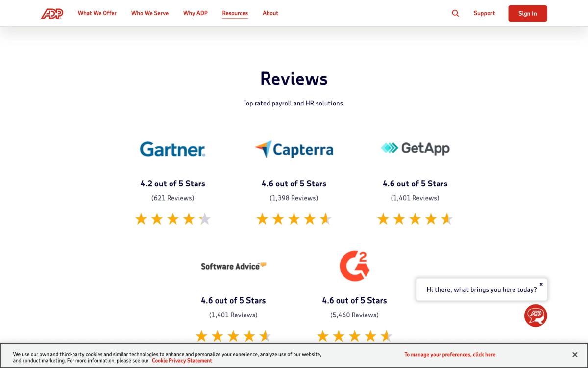Go to the Support page
The image size is (588, 368).
(x=484, y=13)
